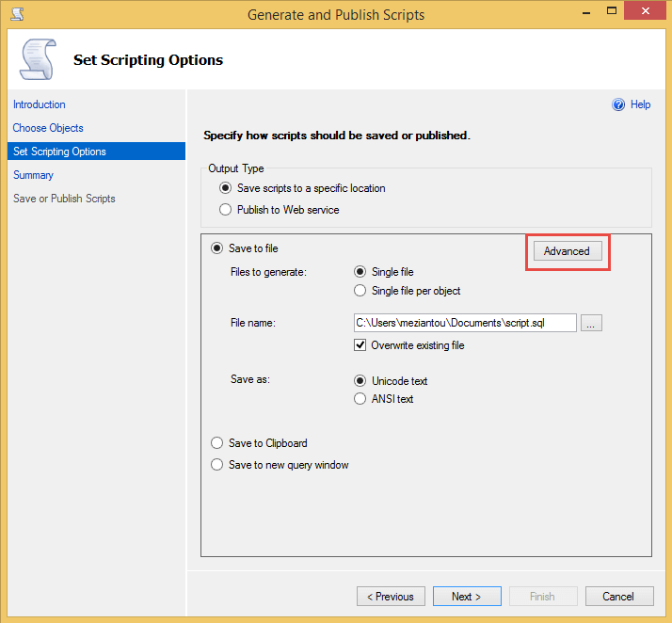Select ANSI text encoding
672x623 pixels.
(360, 399)
